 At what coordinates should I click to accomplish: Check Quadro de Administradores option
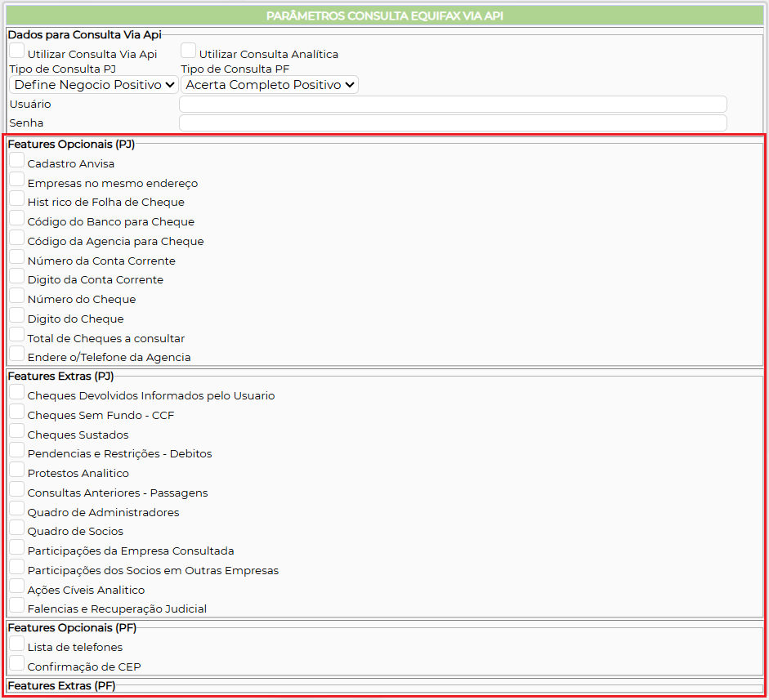[16, 509]
